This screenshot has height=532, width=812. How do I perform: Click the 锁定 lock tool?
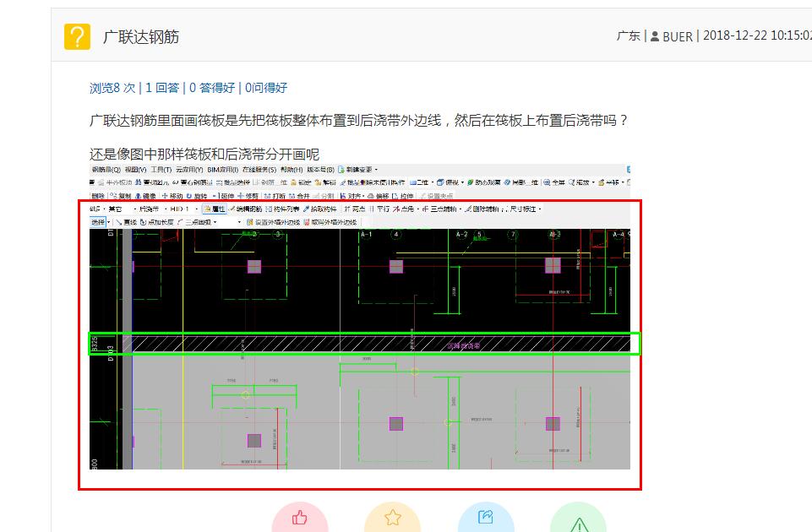tap(301, 182)
